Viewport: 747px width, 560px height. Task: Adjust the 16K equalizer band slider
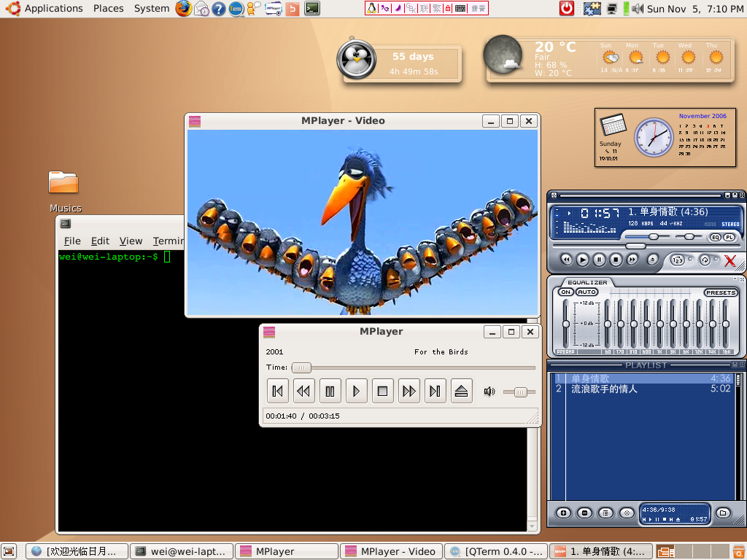point(726,324)
